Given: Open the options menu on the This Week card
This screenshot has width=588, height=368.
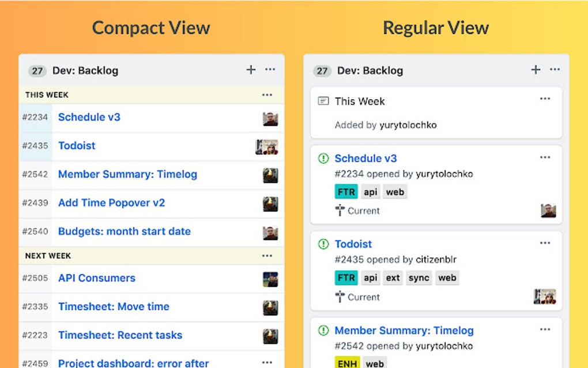Looking at the screenshot, I should point(545,97).
